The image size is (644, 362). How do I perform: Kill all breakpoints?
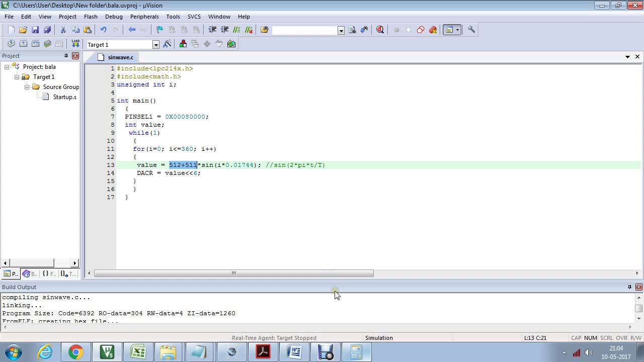(433, 30)
